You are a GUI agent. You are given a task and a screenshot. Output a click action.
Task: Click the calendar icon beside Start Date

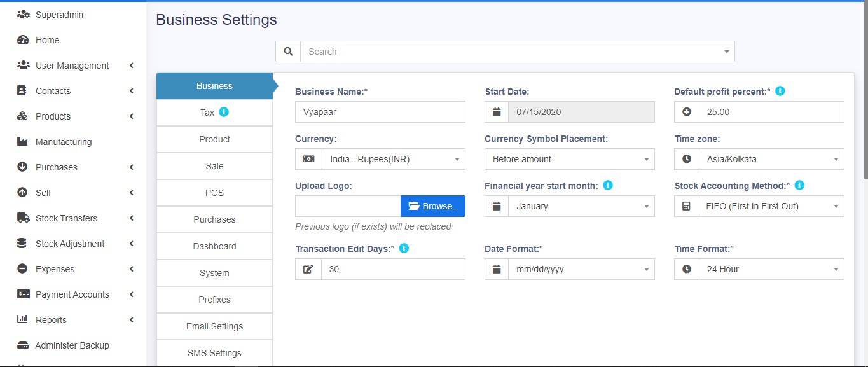[497, 112]
